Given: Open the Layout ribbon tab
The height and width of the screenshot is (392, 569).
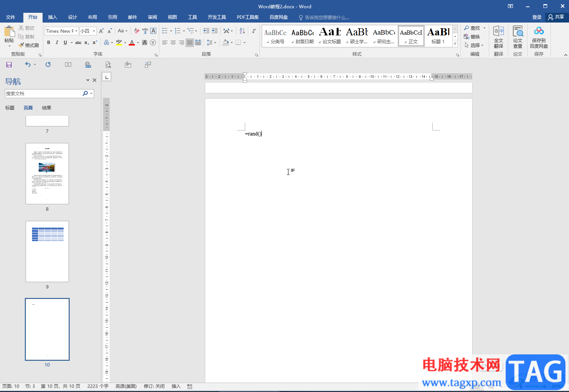Looking at the screenshot, I should coord(92,17).
